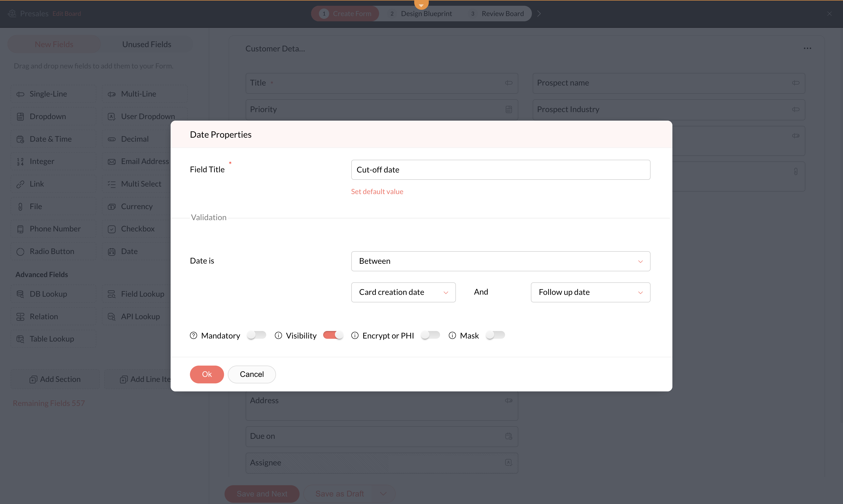Click the Set default value link

(x=377, y=192)
